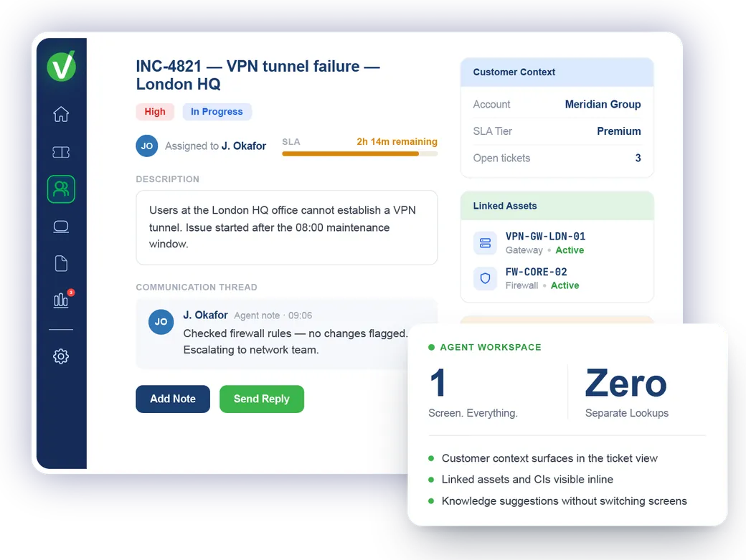Click 'Customer context surfaces in the ticket view'
This screenshot has width=746, height=560.
(549, 458)
